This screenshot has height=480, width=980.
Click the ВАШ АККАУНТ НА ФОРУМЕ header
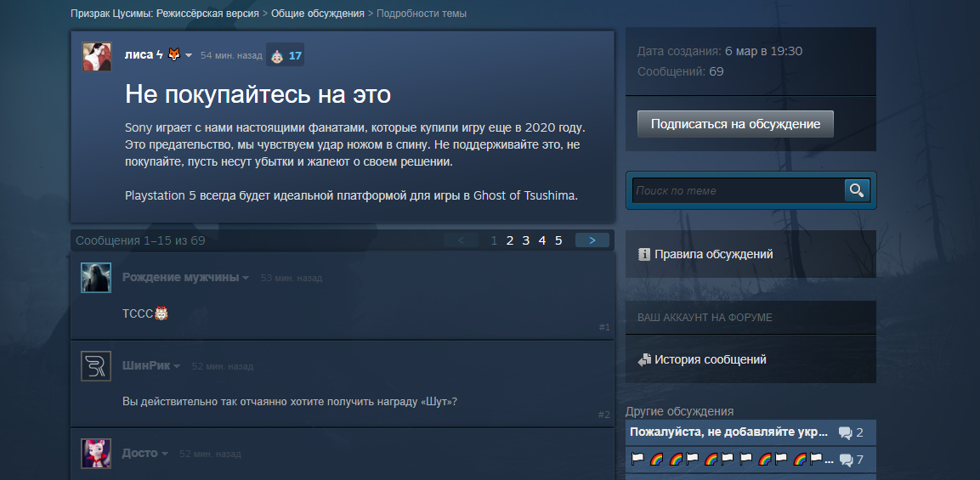point(705,318)
